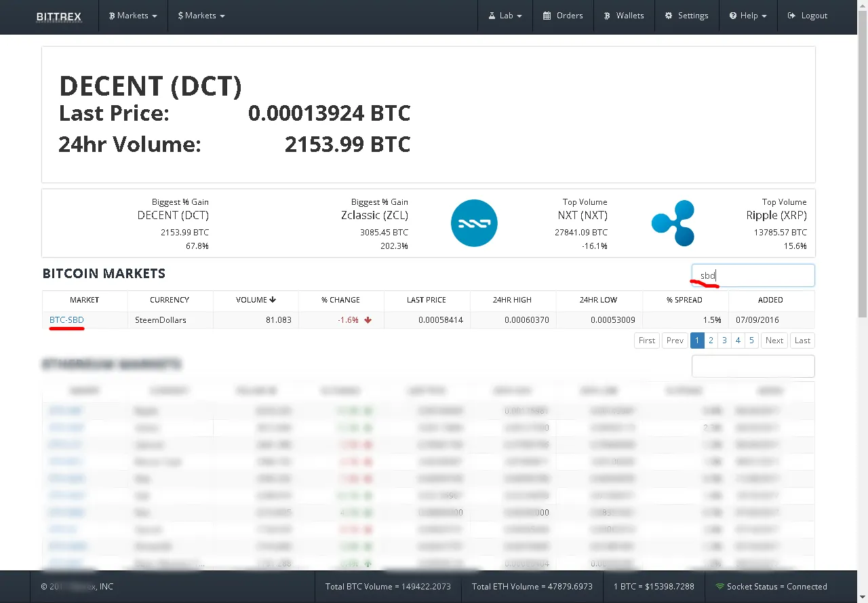Open the Settings page

[686, 16]
